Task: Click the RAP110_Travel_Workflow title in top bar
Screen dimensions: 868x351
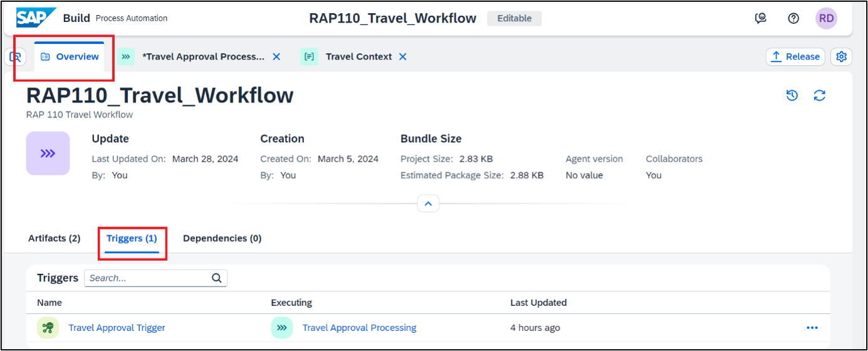Action: click(x=393, y=18)
